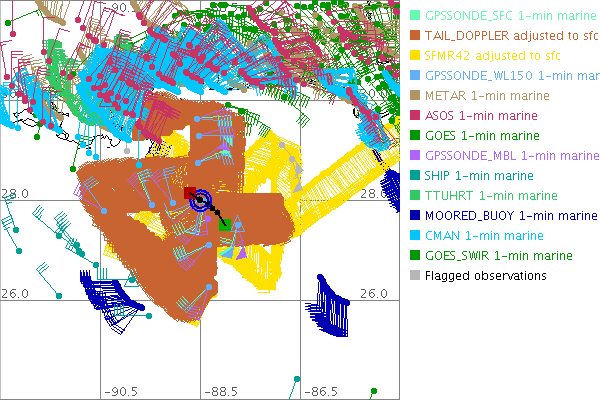600x400 pixels.
Task: Click the METAR tan legend swatch
Action: pos(416,96)
